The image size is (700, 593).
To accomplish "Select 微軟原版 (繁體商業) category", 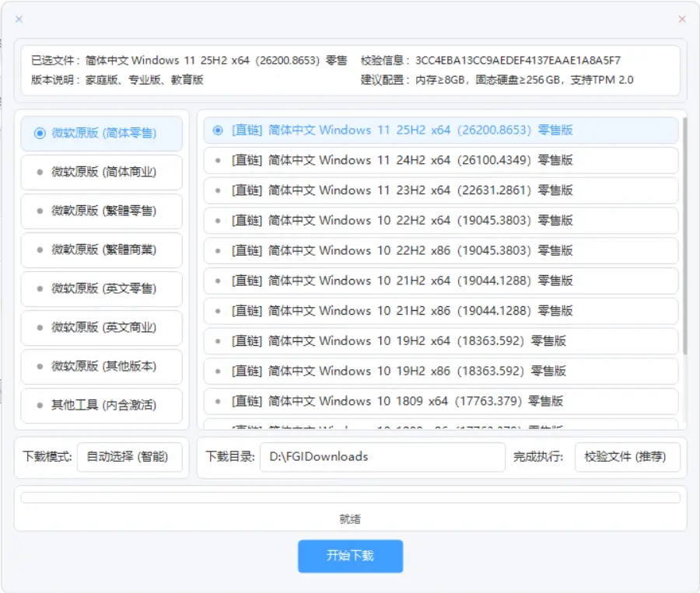I will point(102,249).
